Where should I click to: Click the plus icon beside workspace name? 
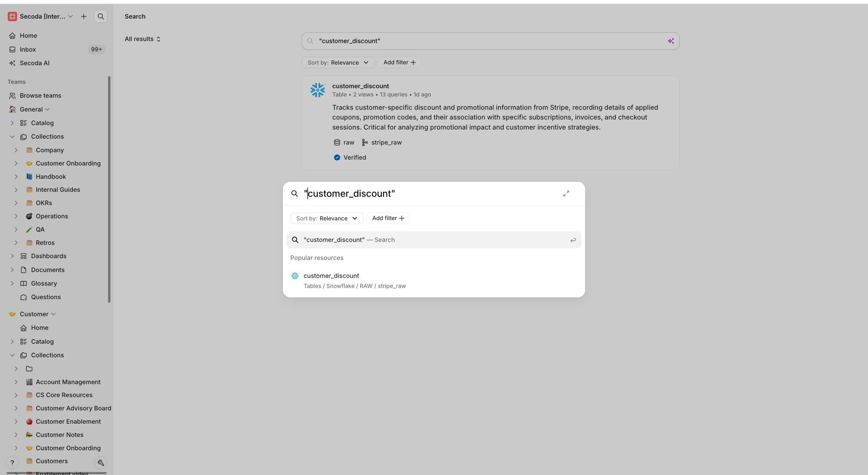[x=84, y=17]
